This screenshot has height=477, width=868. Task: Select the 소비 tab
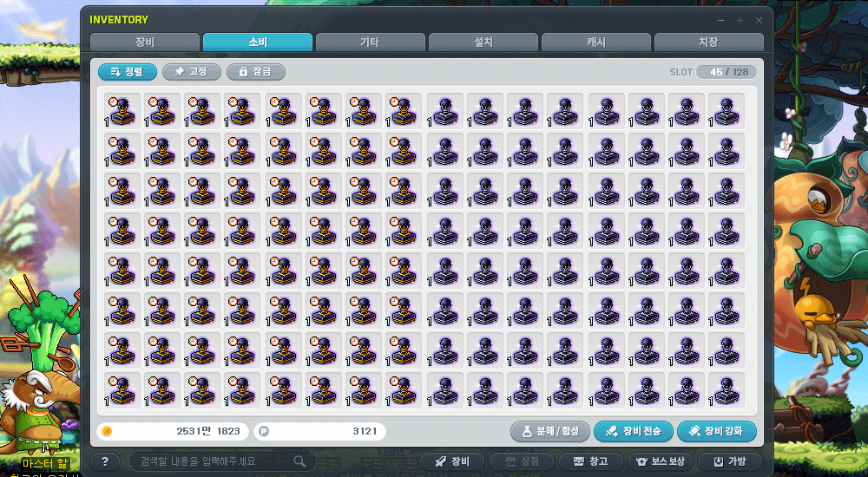[258, 42]
